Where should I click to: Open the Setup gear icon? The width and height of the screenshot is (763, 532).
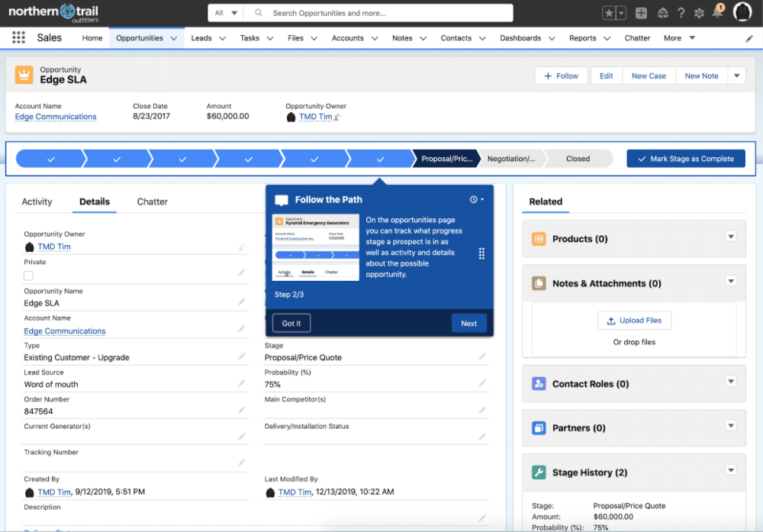(x=699, y=13)
